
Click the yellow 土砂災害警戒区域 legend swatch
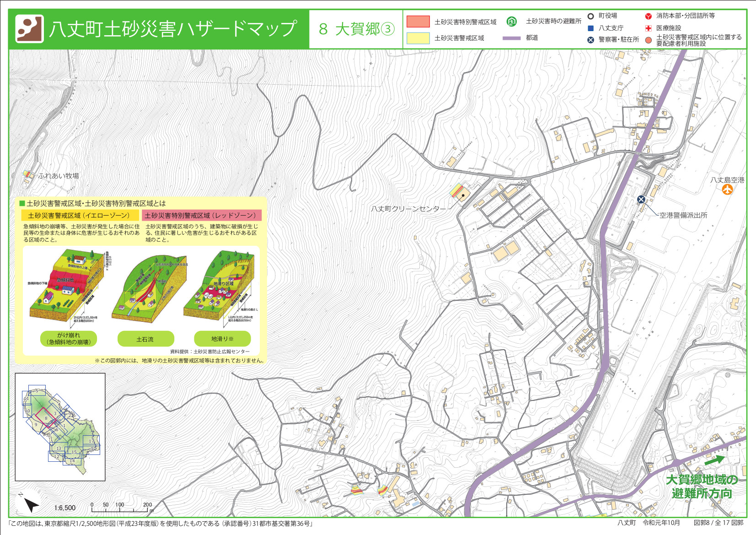coord(418,38)
